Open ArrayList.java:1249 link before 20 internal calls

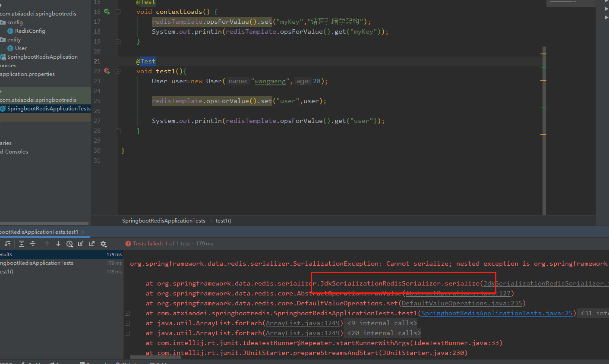pos(303,333)
